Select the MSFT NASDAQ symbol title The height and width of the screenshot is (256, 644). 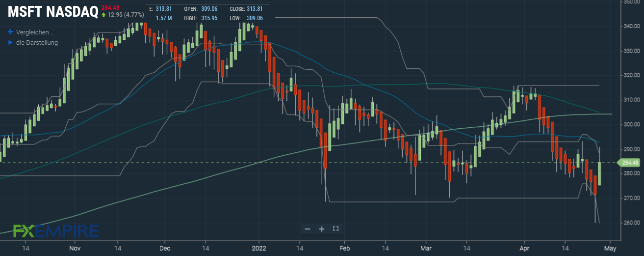[52, 12]
